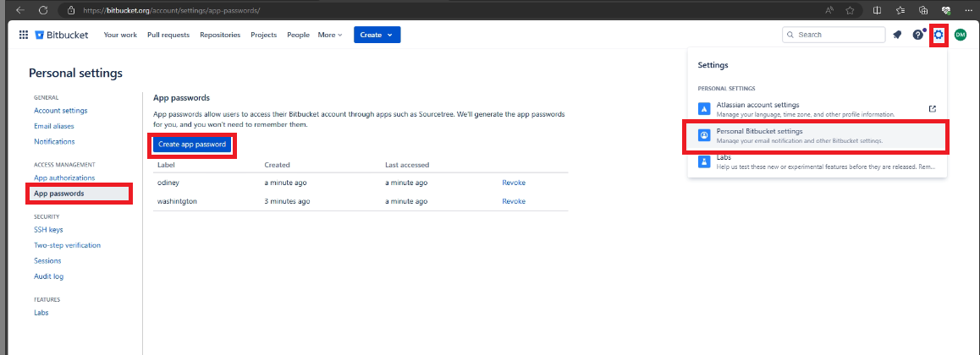Select Atlassian account settings entry
This screenshot has width=980, height=355.
click(817, 108)
